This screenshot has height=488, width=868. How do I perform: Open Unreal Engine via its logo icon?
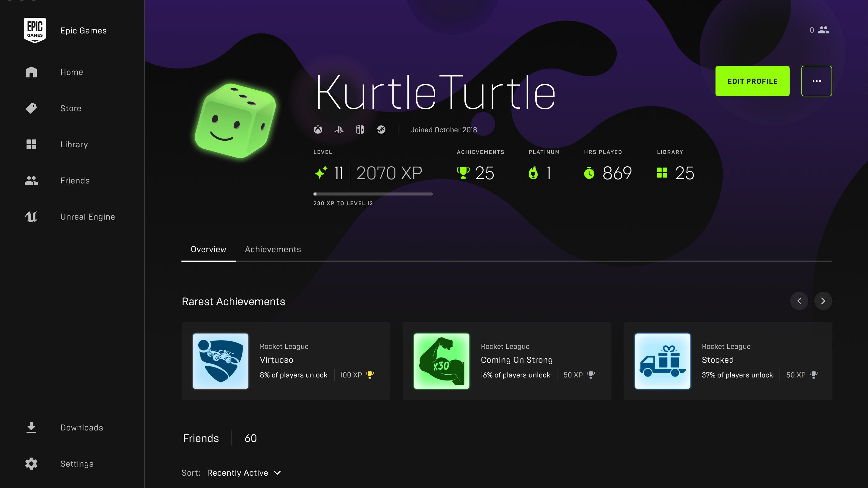pos(31,217)
